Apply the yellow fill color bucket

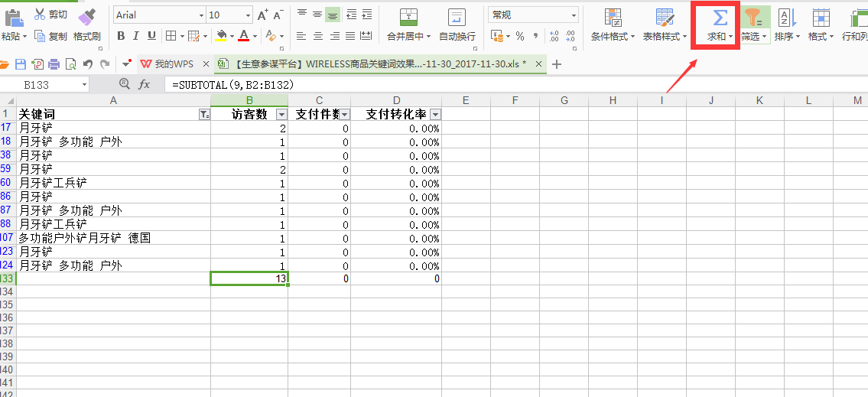pyautogui.click(x=222, y=36)
